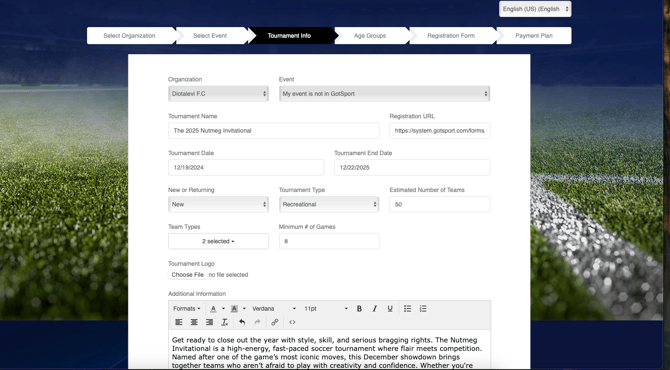Toggle underline formatting in the editor

click(390, 308)
